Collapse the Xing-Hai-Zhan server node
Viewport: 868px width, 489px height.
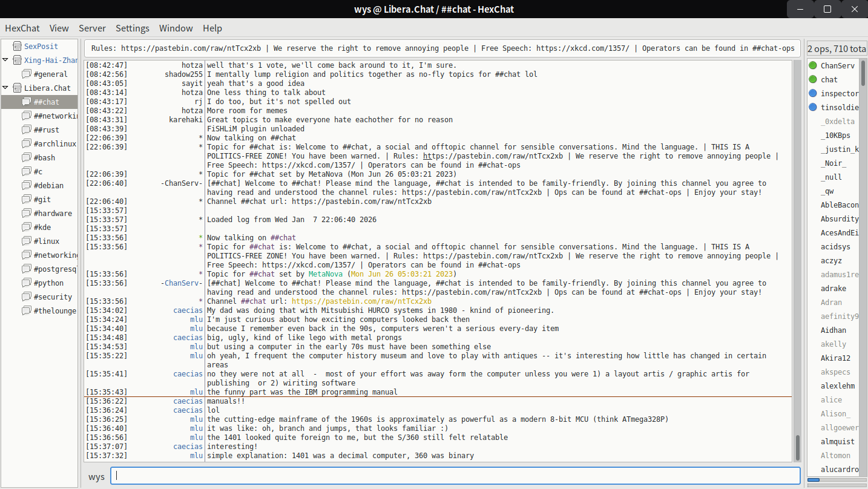(5, 60)
